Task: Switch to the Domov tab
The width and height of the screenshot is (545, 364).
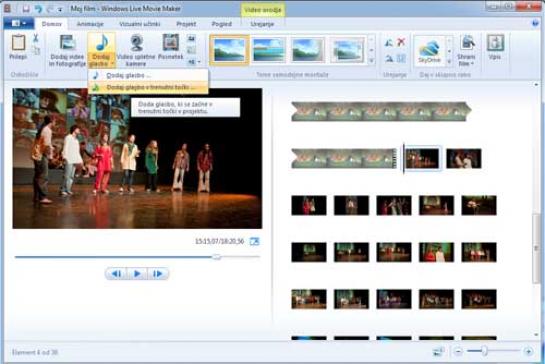Action: point(51,24)
